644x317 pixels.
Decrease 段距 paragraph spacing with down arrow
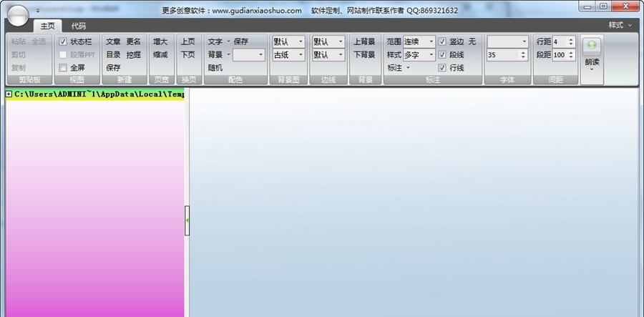pos(571,57)
